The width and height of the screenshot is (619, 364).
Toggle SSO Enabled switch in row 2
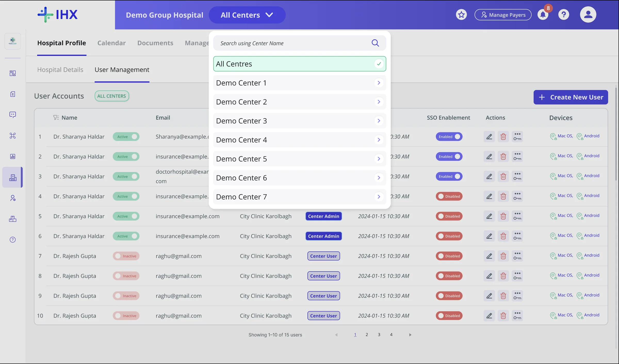click(449, 156)
